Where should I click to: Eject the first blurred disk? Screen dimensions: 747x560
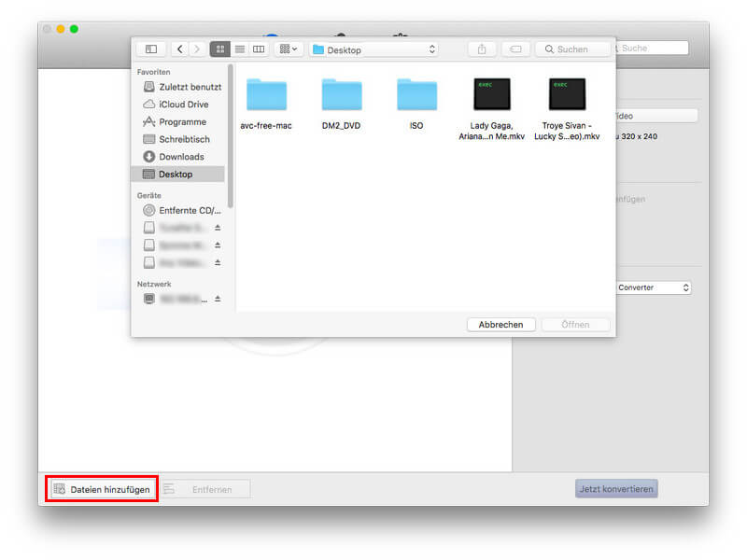click(x=218, y=228)
